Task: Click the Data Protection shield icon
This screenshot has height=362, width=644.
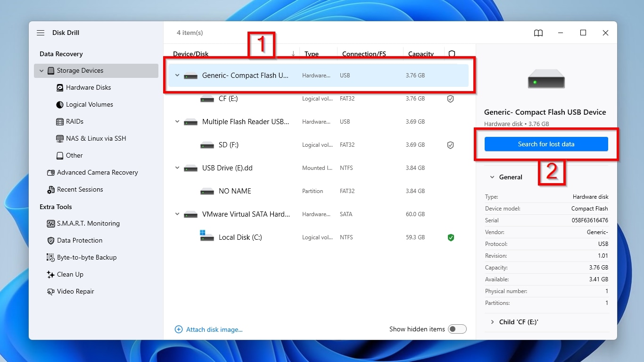Action: click(51, 241)
